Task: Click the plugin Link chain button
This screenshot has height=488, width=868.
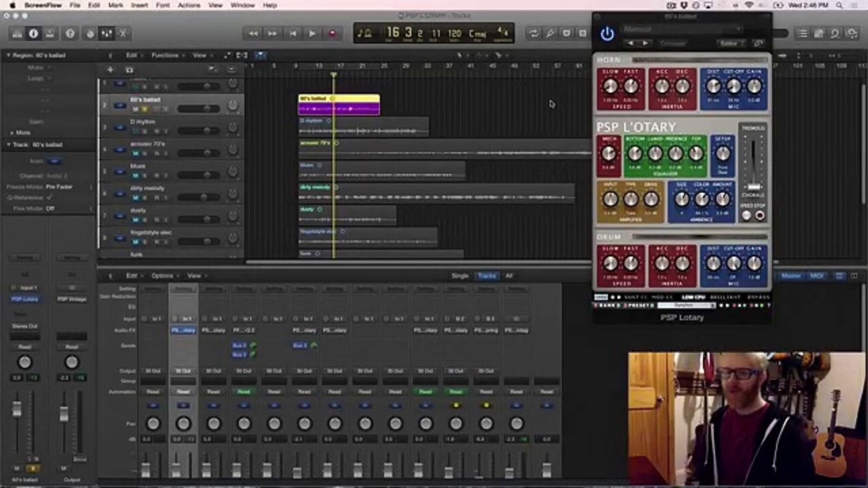Action: point(759,43)
